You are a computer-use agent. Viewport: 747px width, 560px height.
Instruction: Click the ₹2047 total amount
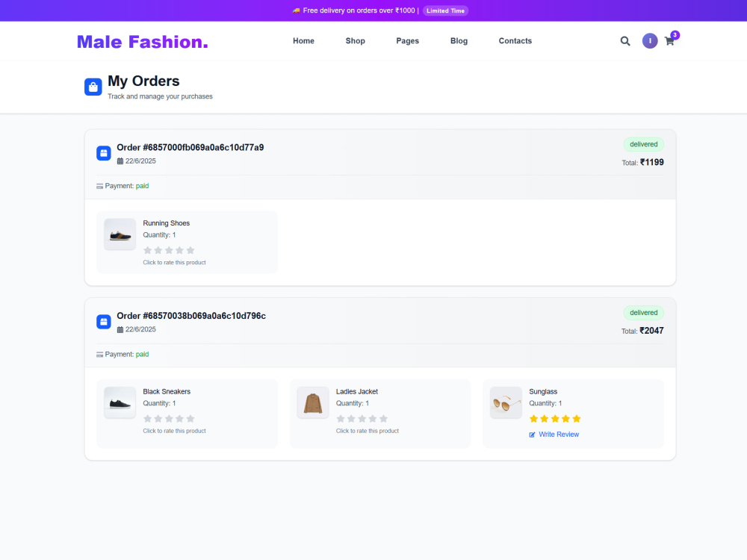coord(651,331)
